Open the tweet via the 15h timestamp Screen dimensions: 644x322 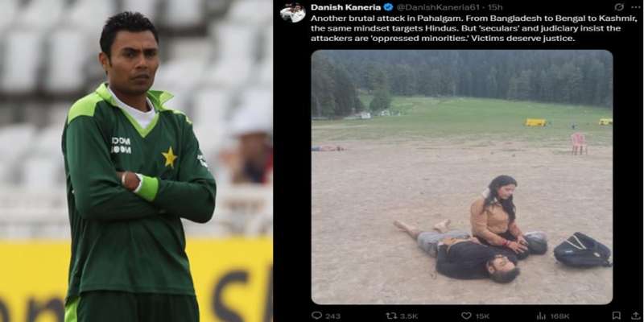point(495,7)
